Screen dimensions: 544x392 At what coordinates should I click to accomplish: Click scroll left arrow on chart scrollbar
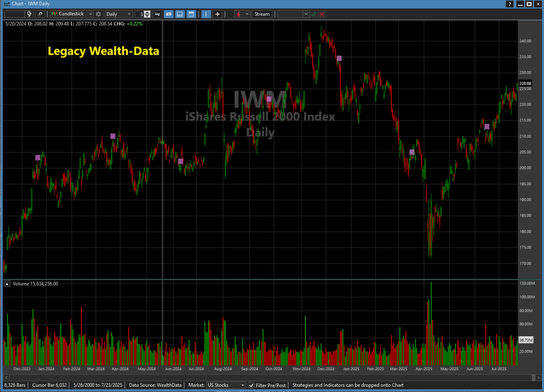pos(6,377)
